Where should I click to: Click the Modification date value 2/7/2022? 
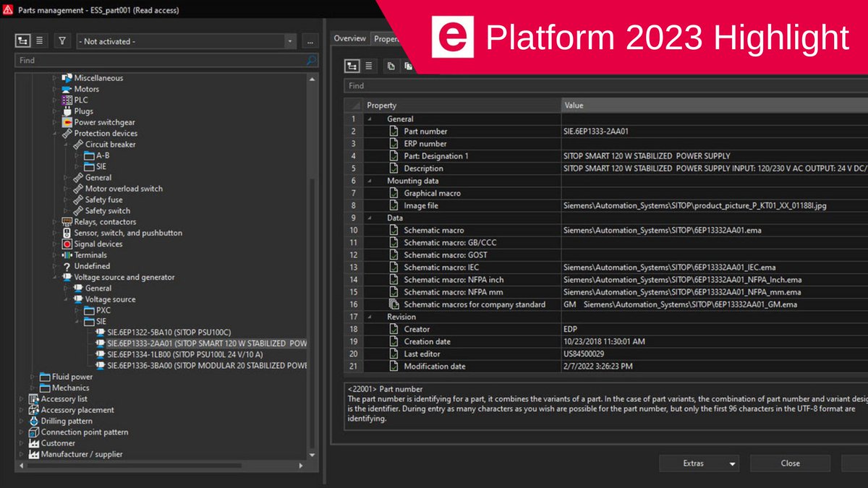point(597,366)
